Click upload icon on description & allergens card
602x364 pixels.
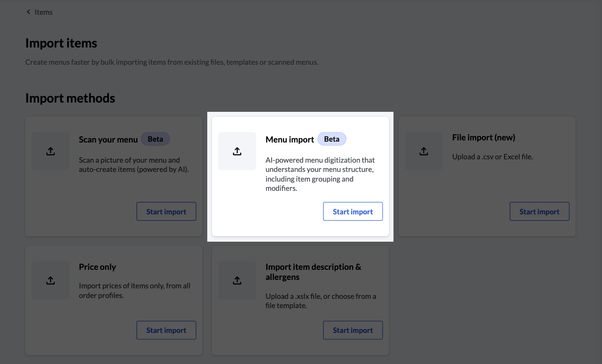pos(237,280)
